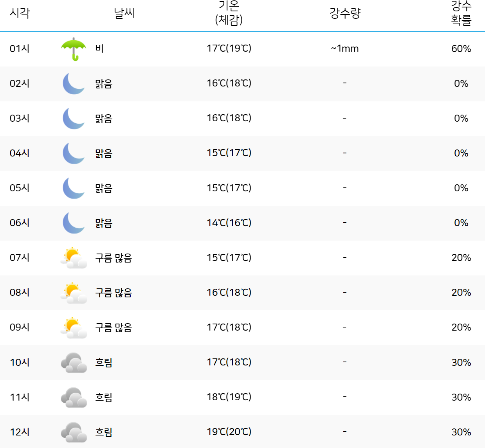Select the 흐림 label on the 10시 row
The height and width of the screenshot is (448, 485).
pos(103,362)
